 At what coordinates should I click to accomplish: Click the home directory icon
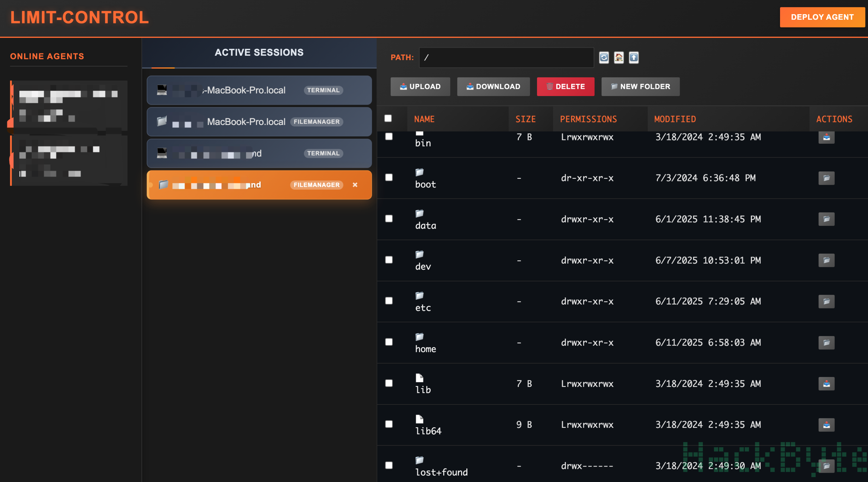(619, 57)
